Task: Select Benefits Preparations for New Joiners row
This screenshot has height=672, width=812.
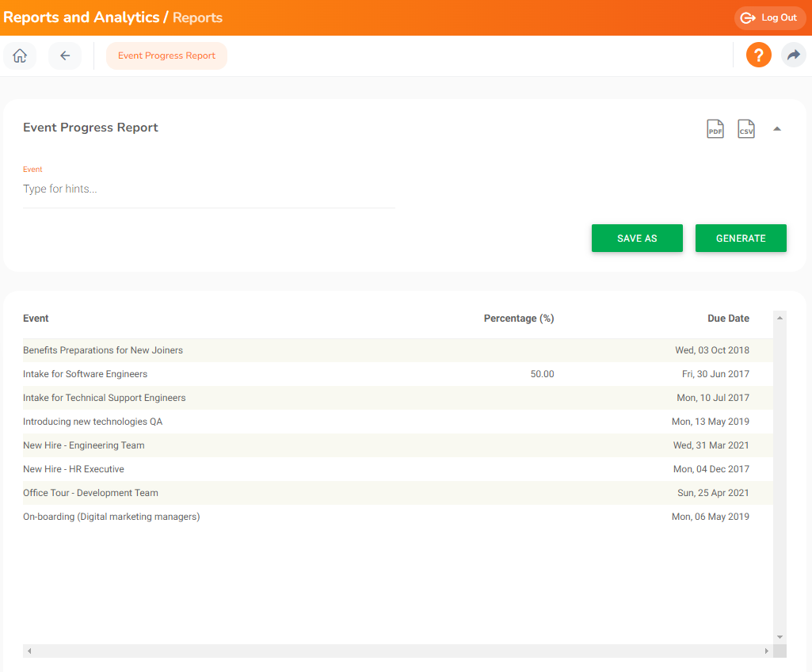Action: pyautogui.click(x=398, y=350)
